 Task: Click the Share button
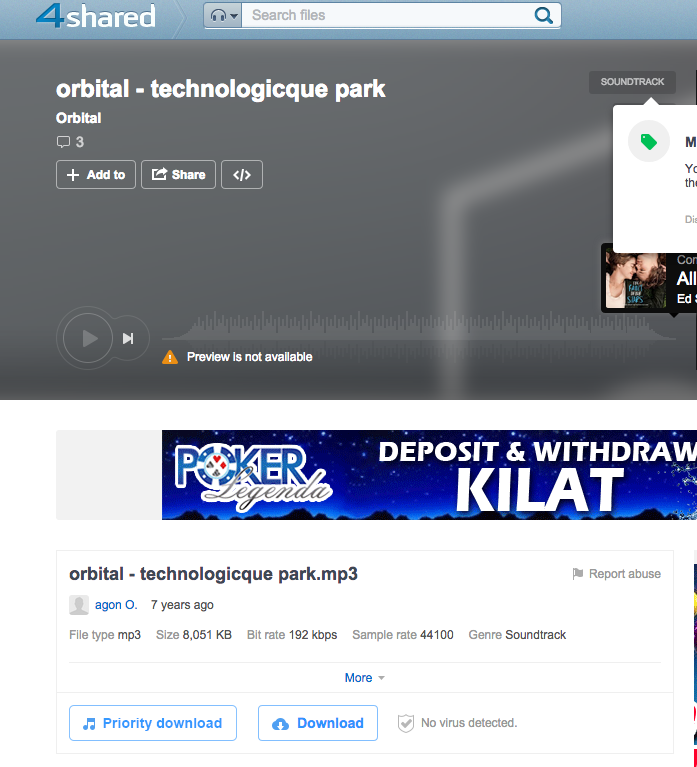tap(179, 175)
